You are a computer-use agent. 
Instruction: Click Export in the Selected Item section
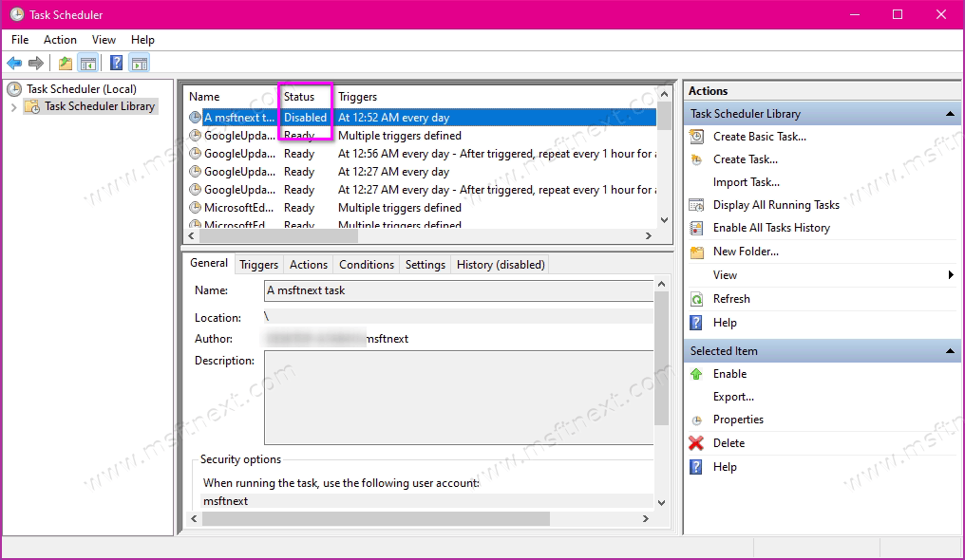(731, 396)
